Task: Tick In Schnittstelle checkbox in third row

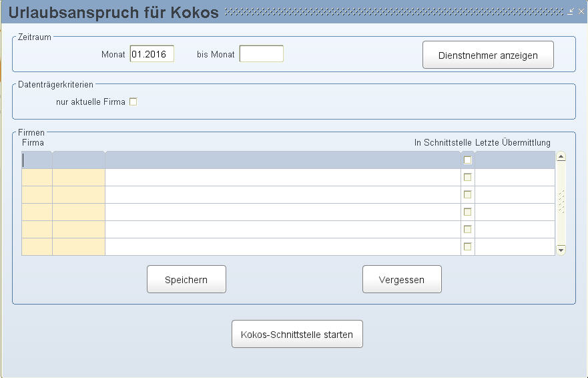Action: coord(468,194)
